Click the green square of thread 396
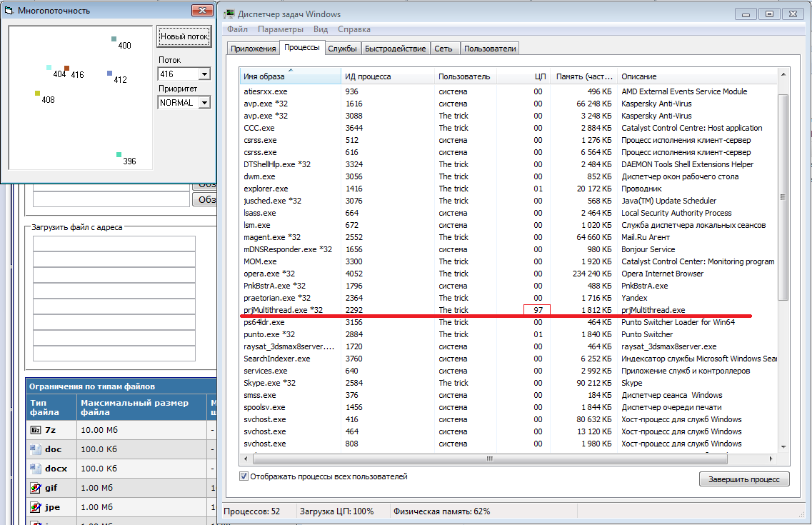 click(x=119, y=154)
